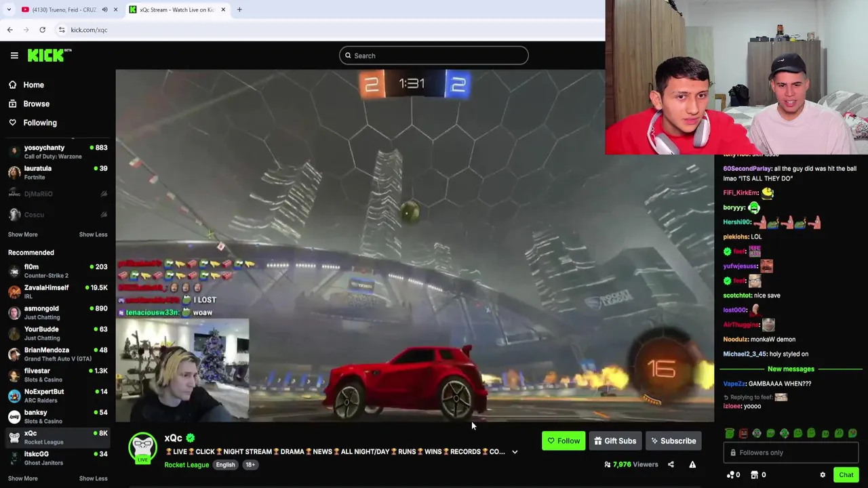This screenshot has height=488, width=868.
Task: Open fl0m recommended channel
Action: [x=58, y=271]
